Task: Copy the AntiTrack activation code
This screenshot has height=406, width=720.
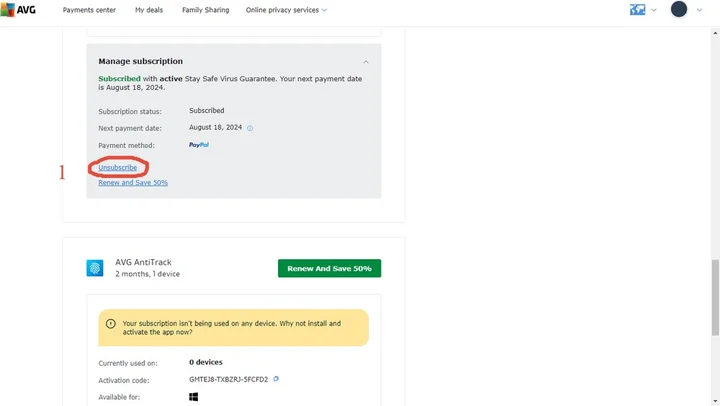Action: pyautogui.click(x=276, y=379)
